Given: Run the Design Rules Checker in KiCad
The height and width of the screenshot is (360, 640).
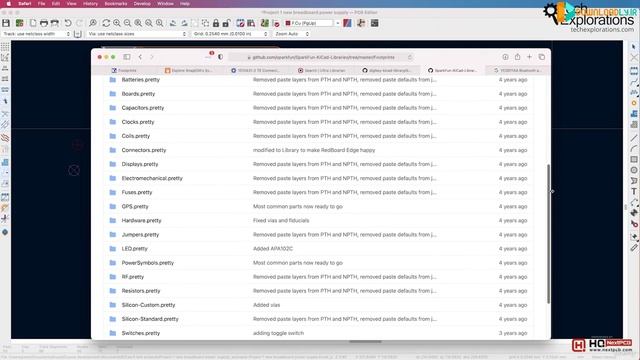Looking at the screenshot, I should [x=276, y=23].
